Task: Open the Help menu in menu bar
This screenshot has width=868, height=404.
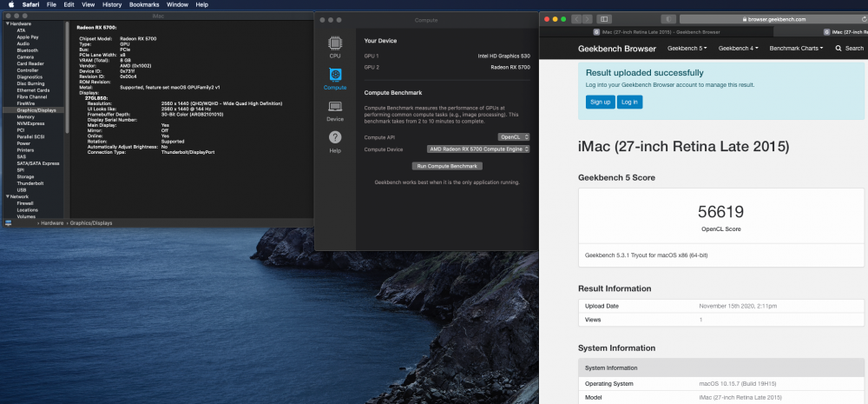Action: point(202,4)
